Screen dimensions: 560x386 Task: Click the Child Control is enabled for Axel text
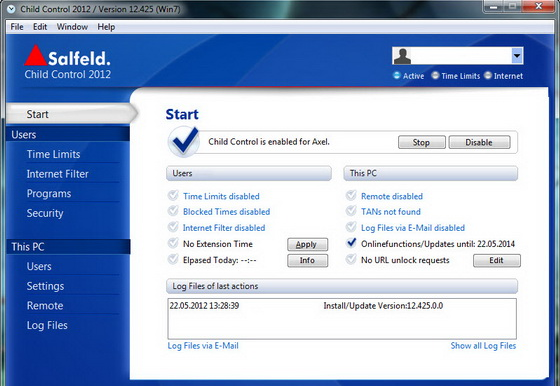click(269, 142)
